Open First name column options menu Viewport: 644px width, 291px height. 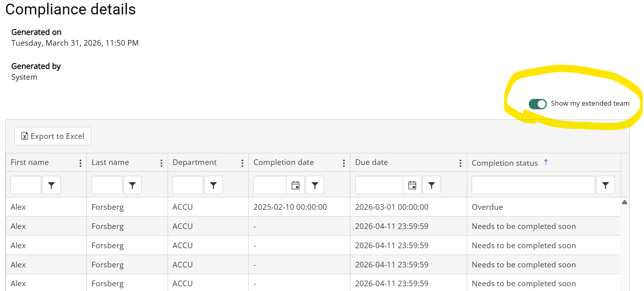click(x=80, y=163)
